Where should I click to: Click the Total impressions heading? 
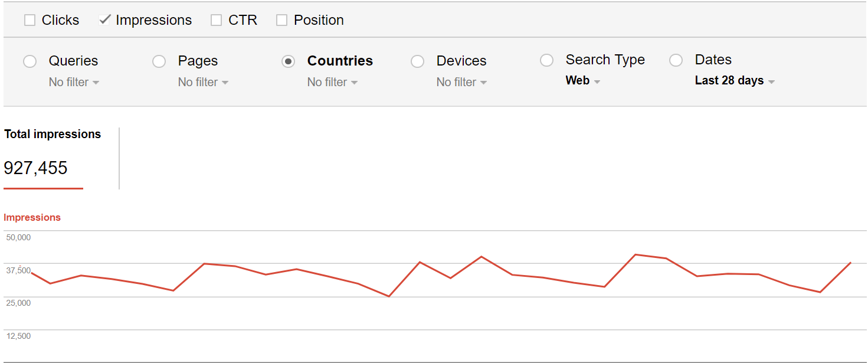click(53, 135)
